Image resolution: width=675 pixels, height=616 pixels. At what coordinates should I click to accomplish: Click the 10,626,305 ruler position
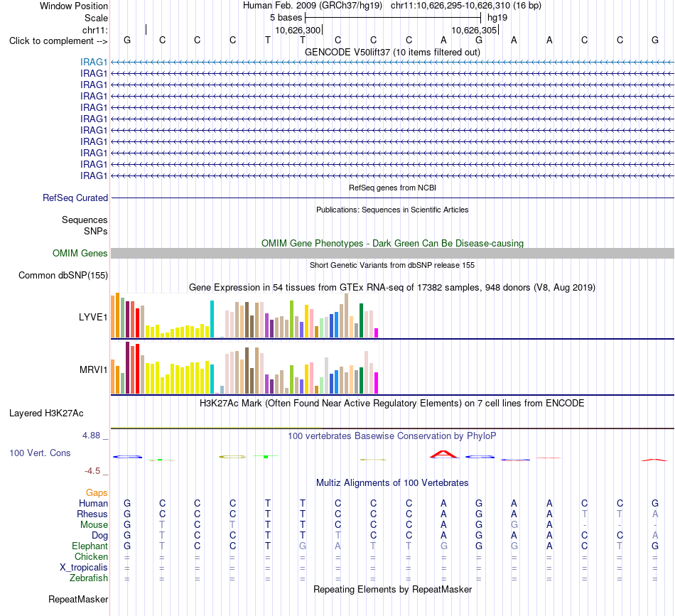(474, 30)
